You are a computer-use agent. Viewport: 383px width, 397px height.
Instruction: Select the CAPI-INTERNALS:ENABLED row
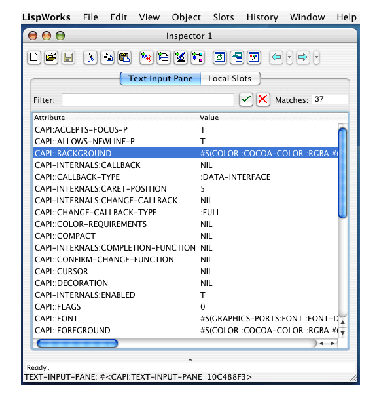click(x=185, y=295)
